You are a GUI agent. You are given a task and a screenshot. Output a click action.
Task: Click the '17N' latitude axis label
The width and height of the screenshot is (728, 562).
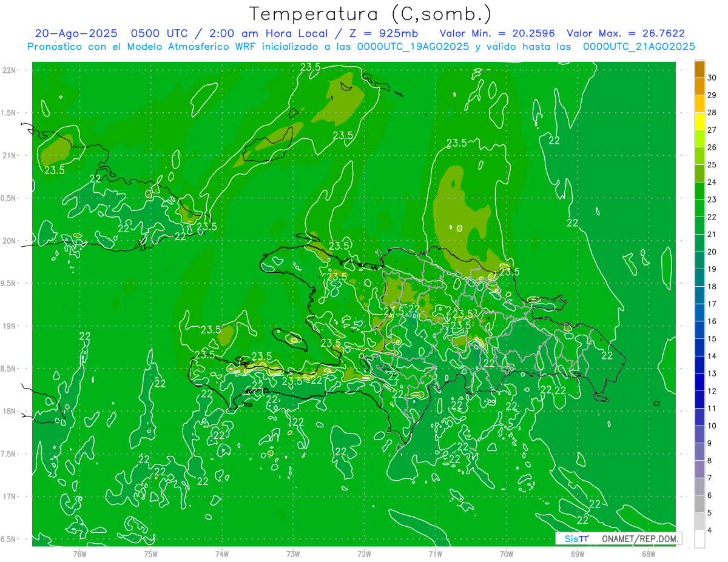click(10, 497)
